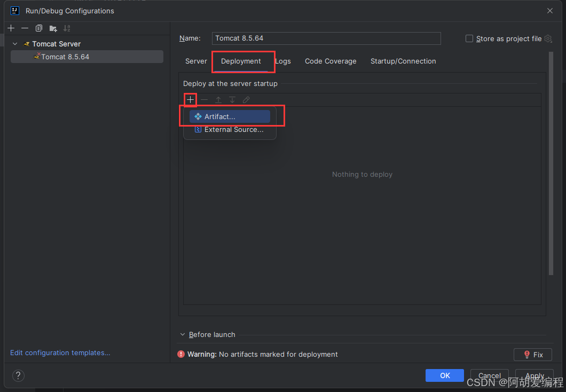
Task: Click the IntelliJ logo in title bar
Action: pos(15,11)
